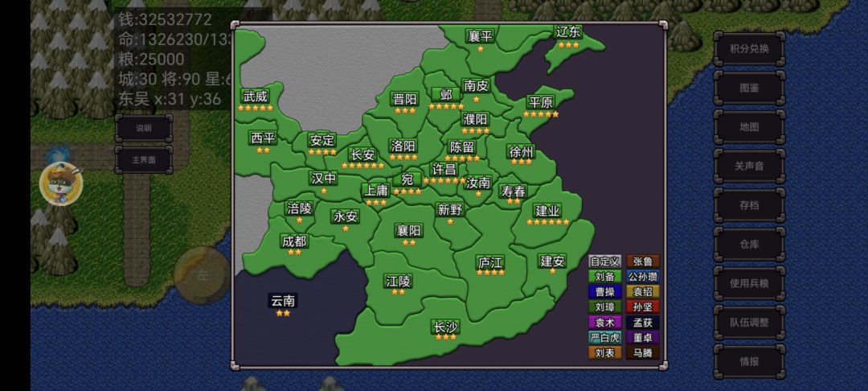Choose the 袁绍 faction legend entry
Image resolution: width=868 pixels, height=391 pixels.
[x=643, y=291]
